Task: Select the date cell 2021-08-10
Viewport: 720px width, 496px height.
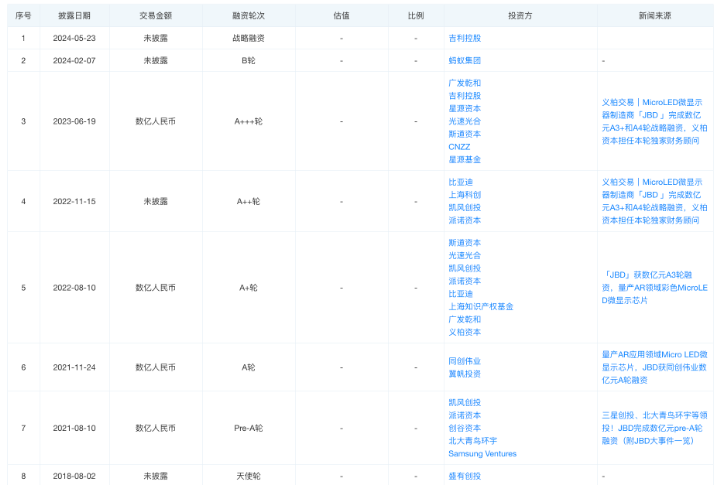Action: (x=74, y=428)
